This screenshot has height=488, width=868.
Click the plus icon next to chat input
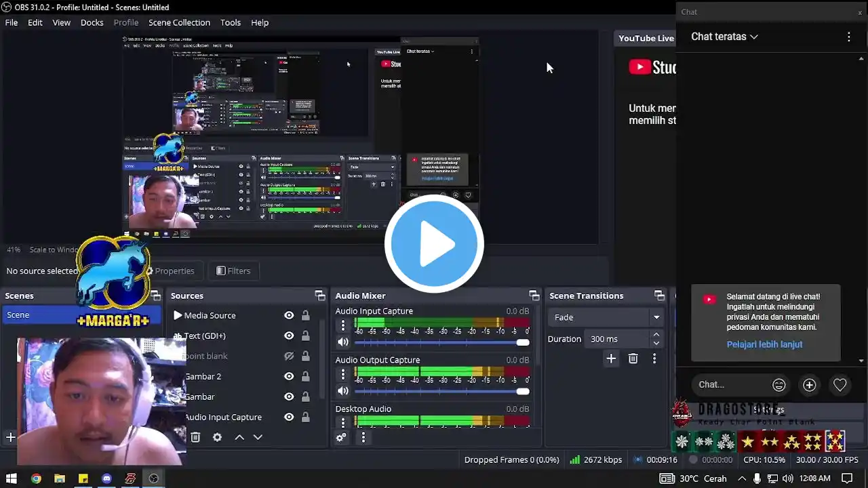tap(809, 385)
